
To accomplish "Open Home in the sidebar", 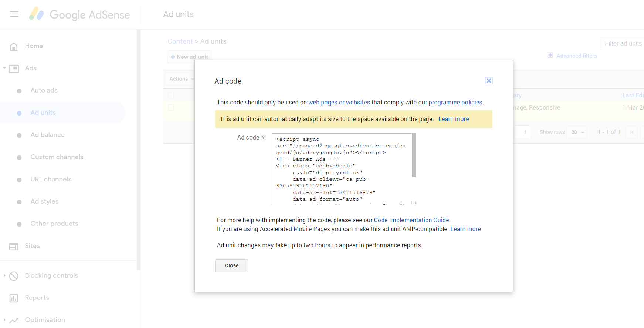I will tap(34, 46).
